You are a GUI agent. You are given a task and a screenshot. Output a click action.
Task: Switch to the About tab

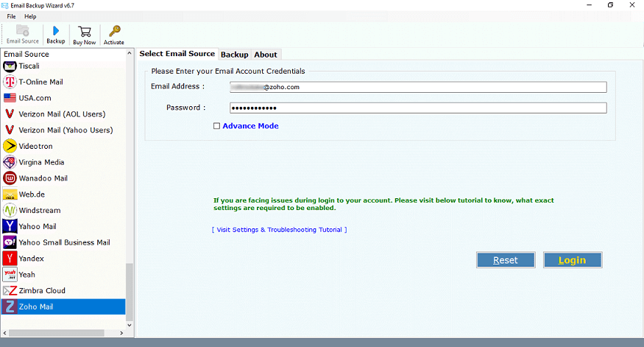(266, 55)
